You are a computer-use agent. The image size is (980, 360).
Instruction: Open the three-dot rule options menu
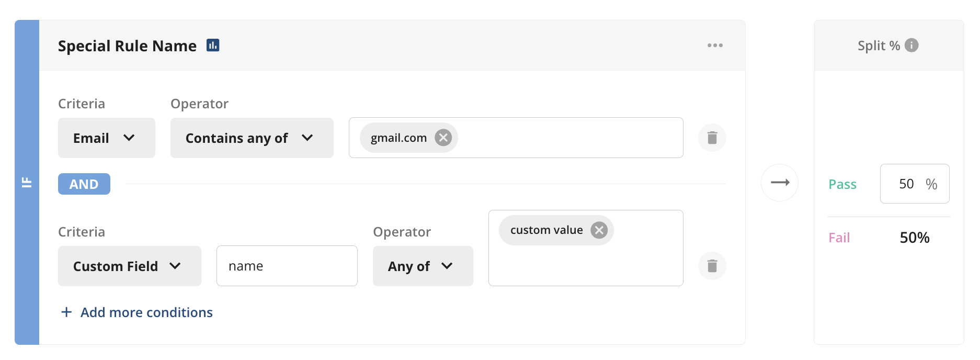715,46
